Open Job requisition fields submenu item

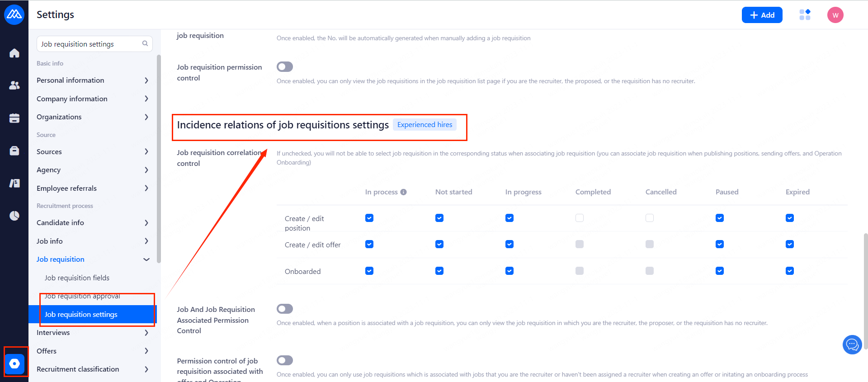pos(77,278)
